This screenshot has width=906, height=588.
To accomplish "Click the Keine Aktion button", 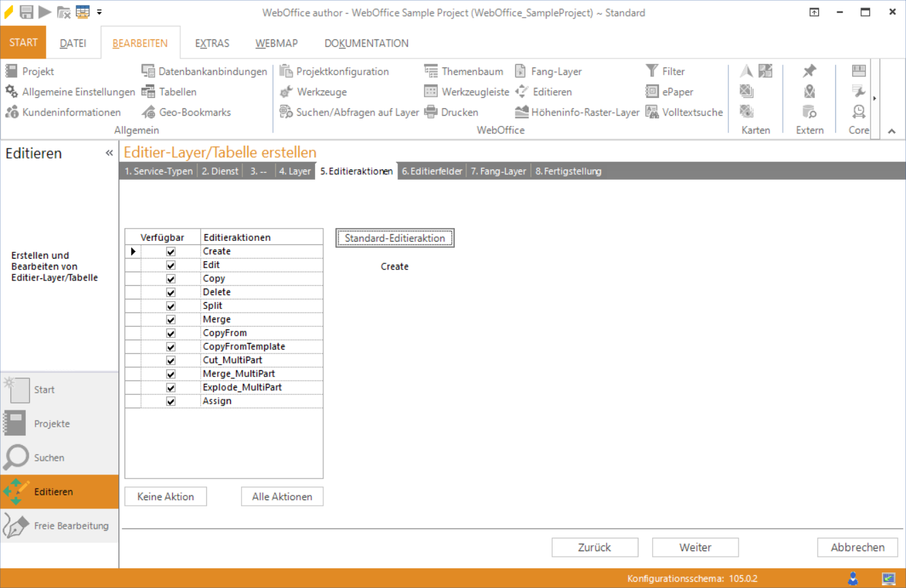I will (165, 497).
